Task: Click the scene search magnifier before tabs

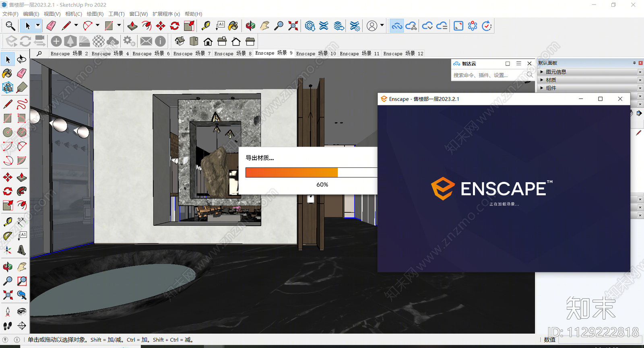Action: 39,54
